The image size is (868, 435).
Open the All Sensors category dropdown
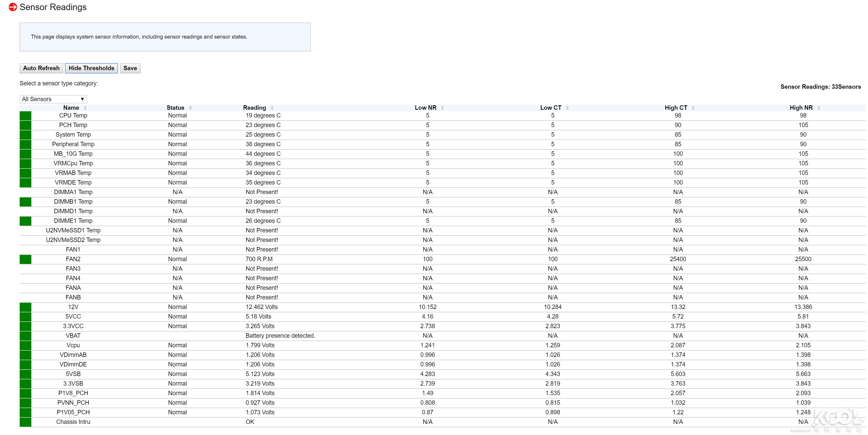pos(53,99)
